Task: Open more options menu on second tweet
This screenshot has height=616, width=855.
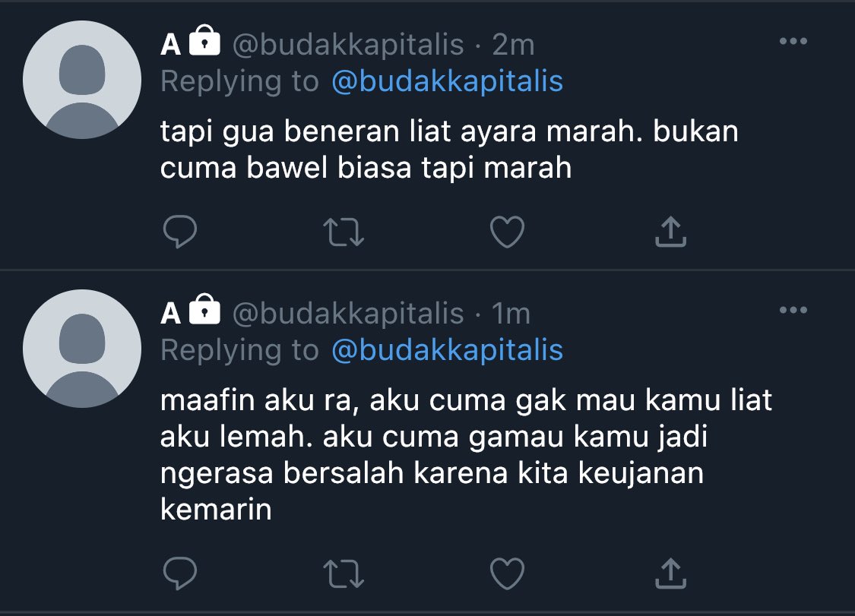Action: click(793, 310)
